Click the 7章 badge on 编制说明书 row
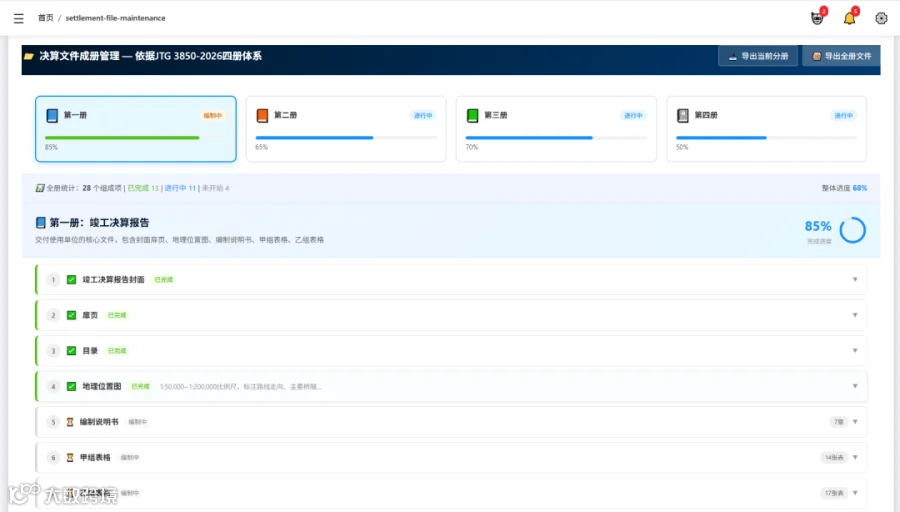 838,422
